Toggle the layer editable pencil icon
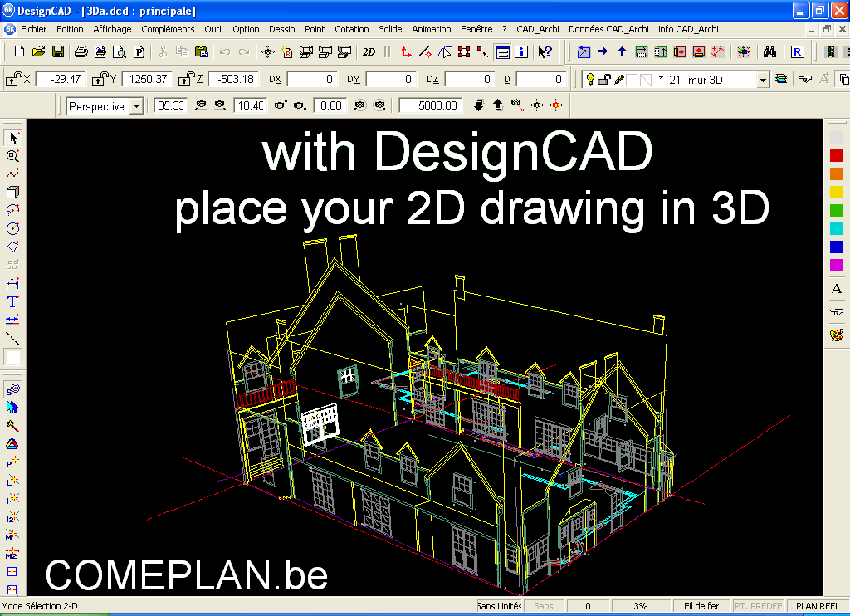The image size is (850, 616). coord(619,80)
